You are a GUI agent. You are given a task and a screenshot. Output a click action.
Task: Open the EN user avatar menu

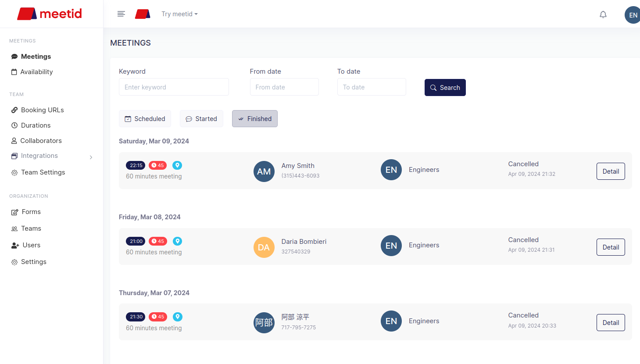(x=633, y=15)
